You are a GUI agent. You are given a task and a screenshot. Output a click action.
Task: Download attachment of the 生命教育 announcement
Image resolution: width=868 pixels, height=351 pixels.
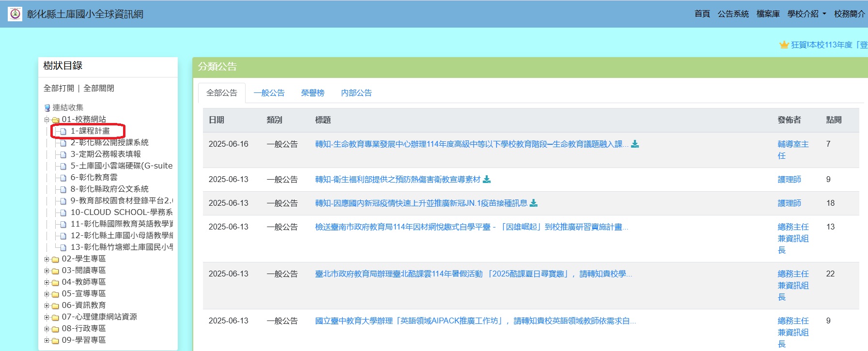pos(635,144)
